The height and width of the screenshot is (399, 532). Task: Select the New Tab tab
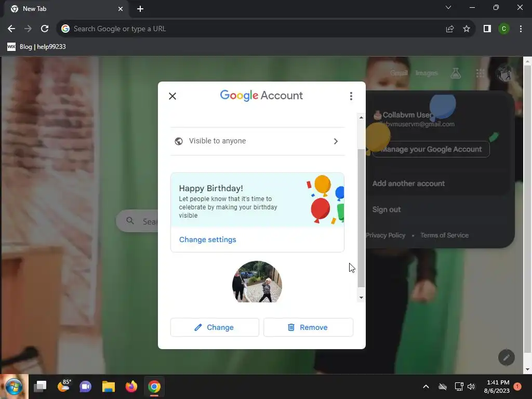[66, 9]
